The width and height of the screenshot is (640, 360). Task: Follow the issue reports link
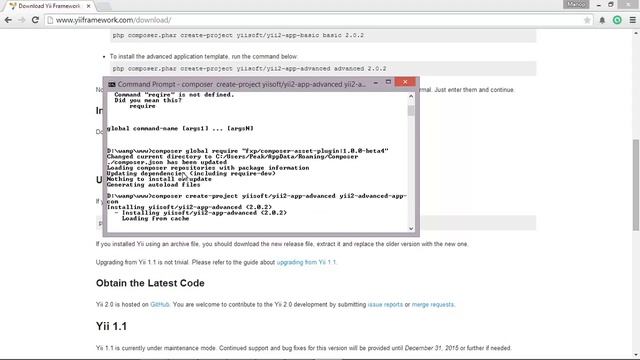coord(385,304)
